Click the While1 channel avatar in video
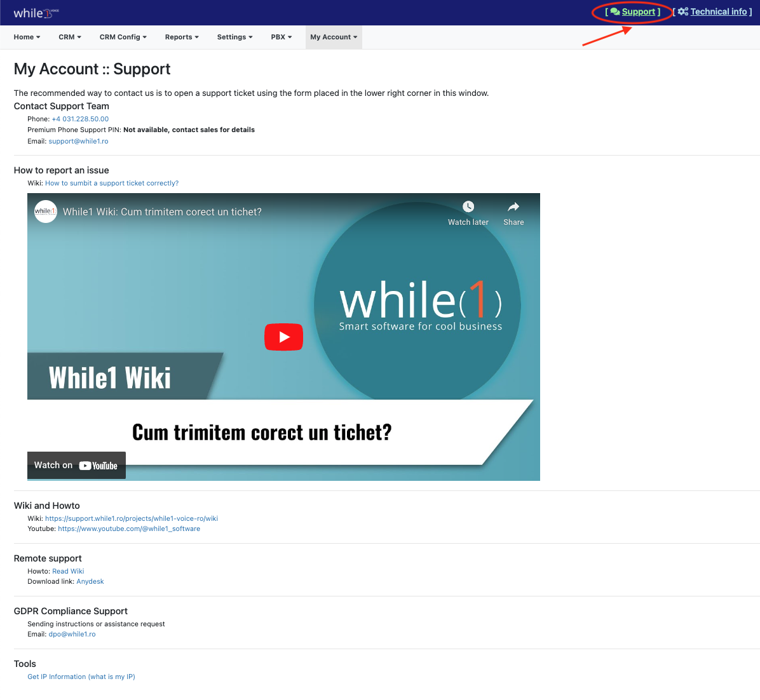This screenshot has width=760, height=700. (46, 212)
